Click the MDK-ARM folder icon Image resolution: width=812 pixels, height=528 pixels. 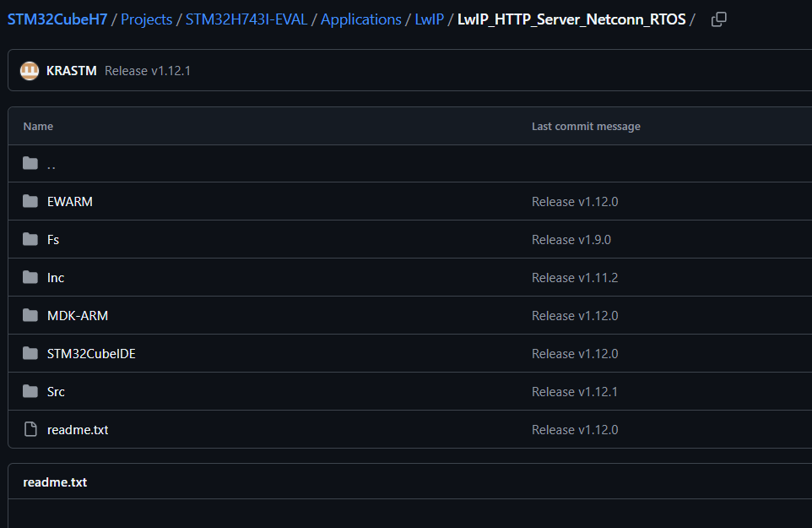pos(30,315)
